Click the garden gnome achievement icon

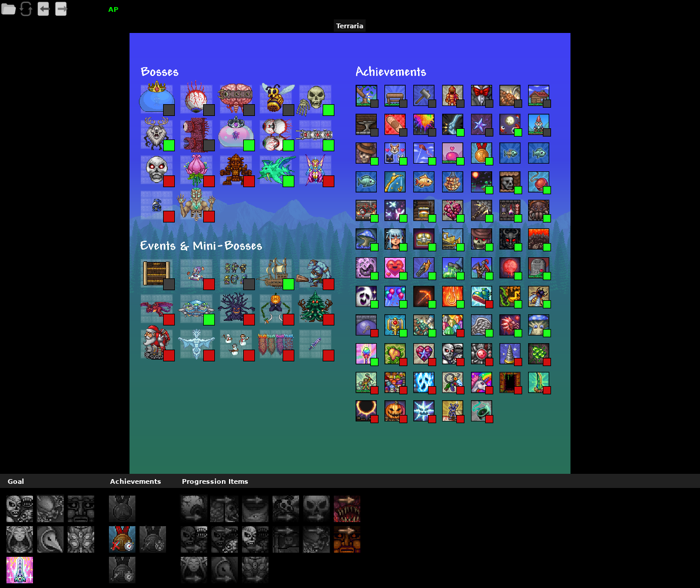click(539, 125)
